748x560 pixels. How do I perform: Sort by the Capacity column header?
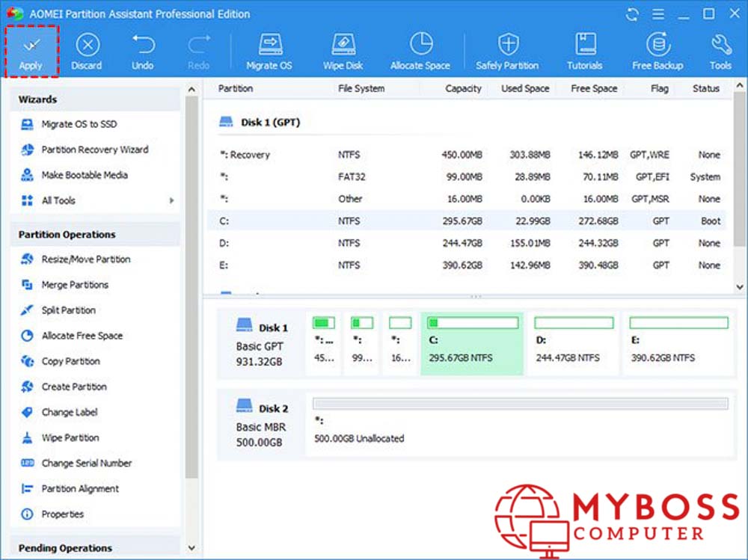pyautogui.click(x=463, y=88)
